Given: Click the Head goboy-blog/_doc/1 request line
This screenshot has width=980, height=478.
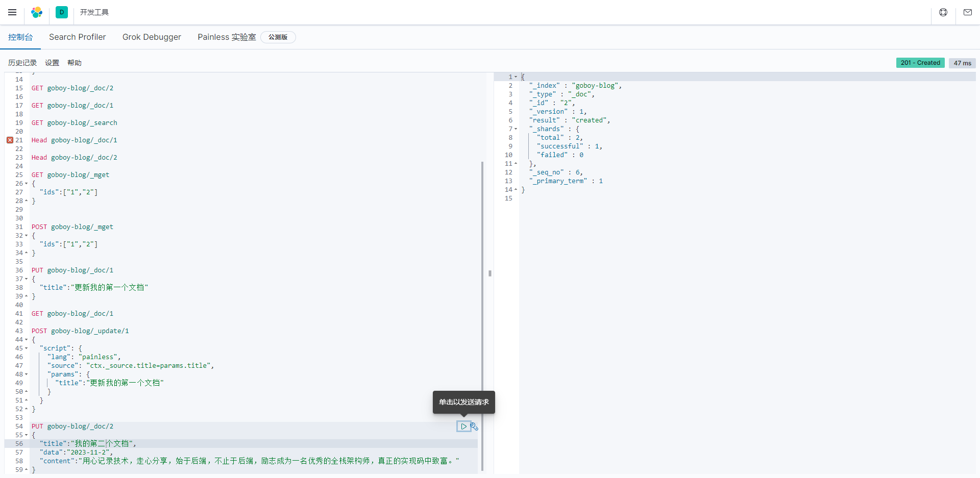Looking at the screenshot, I should (75, 140).
